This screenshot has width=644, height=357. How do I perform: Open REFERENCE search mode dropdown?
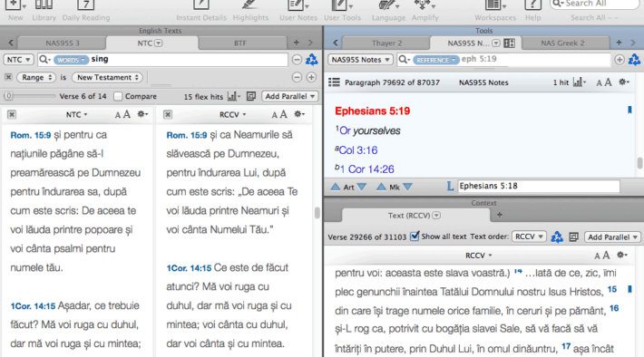pyautogui.click(x=435, y=60)
